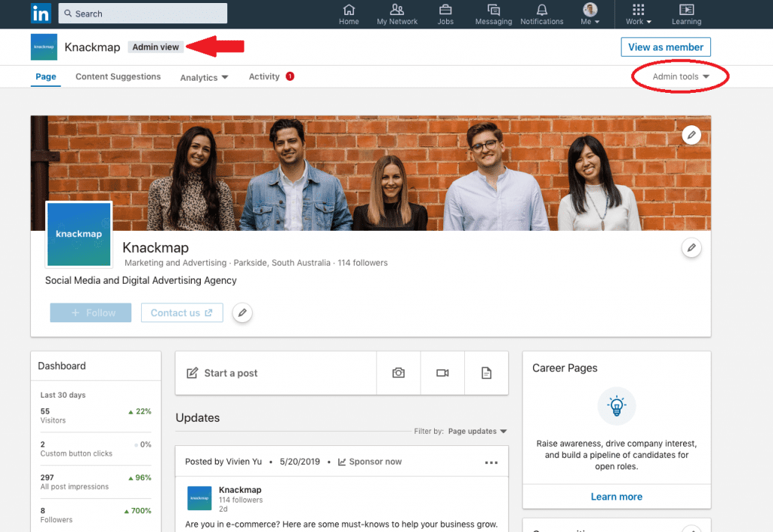Viewport: 773px width, 532px height.
Task: Click the Career Pages lightbulb icon
Action: tap(617, 407)
